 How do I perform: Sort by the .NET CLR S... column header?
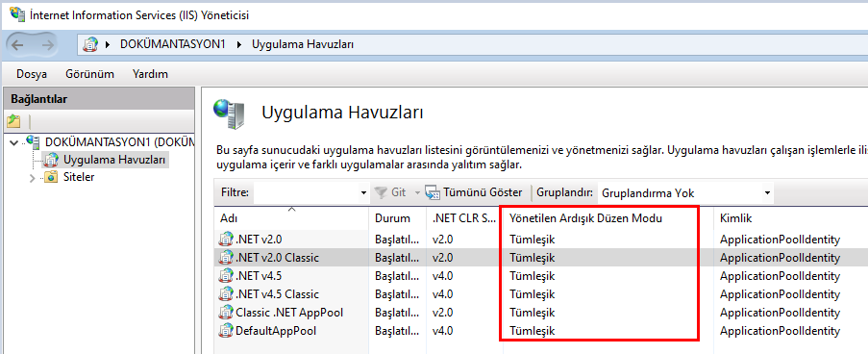(464, 218)
